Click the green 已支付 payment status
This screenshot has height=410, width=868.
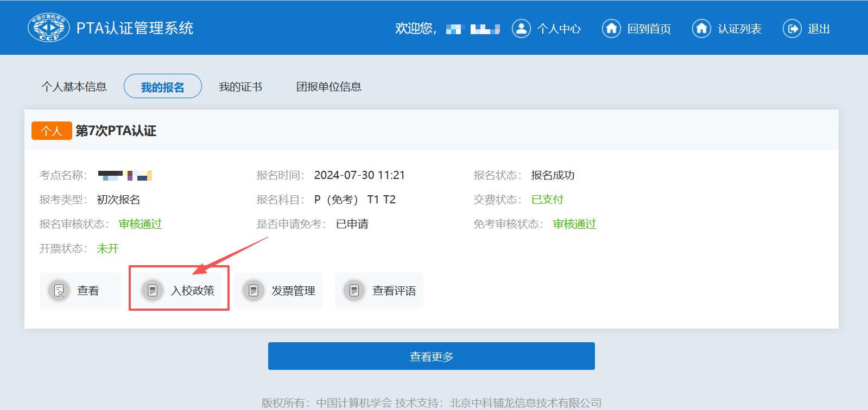(x=547, y=200)
